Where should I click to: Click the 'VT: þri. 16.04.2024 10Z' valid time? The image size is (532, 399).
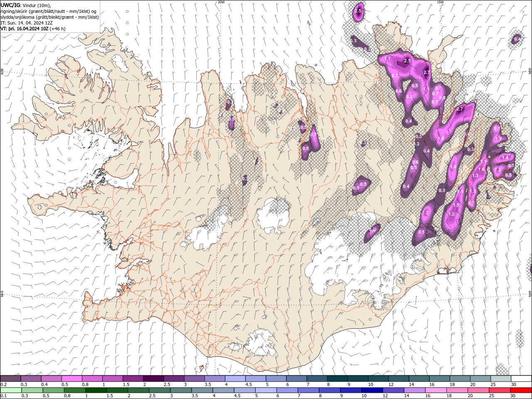pos(25,29)
